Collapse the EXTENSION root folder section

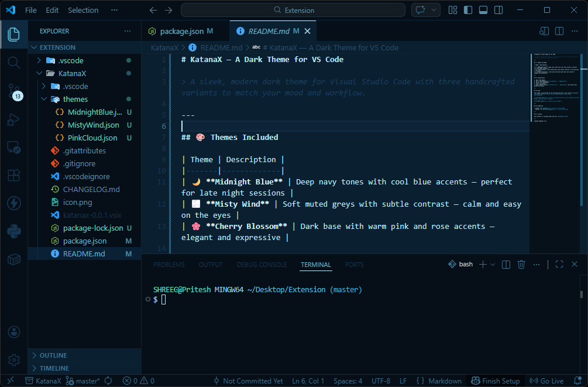pos(85,47)
